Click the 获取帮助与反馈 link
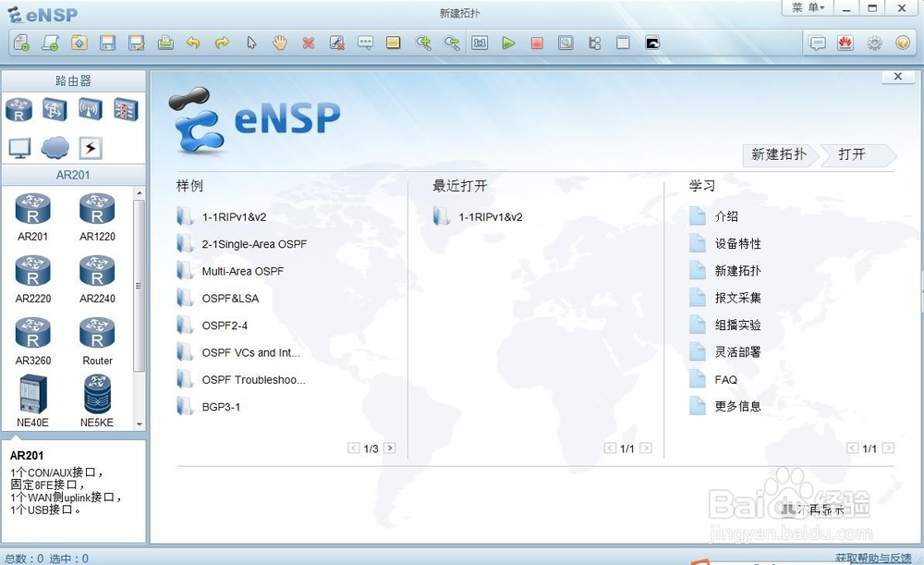Viewport: 924px width, 565px height. pyautogui.click(x=873, y=558)
